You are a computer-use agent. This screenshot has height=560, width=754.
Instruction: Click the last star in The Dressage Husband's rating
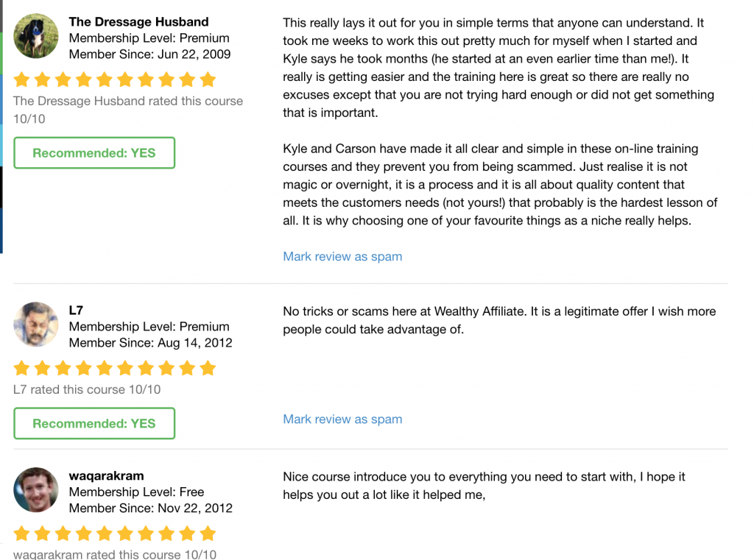(208, 79)
